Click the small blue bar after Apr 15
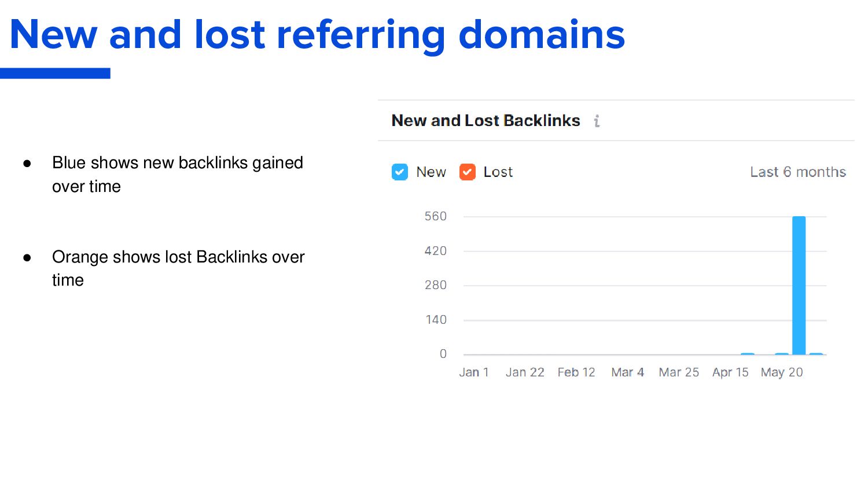 748,353
